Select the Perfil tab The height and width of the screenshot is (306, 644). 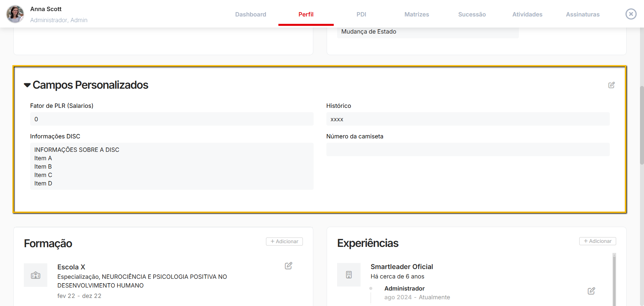point(306,14)
